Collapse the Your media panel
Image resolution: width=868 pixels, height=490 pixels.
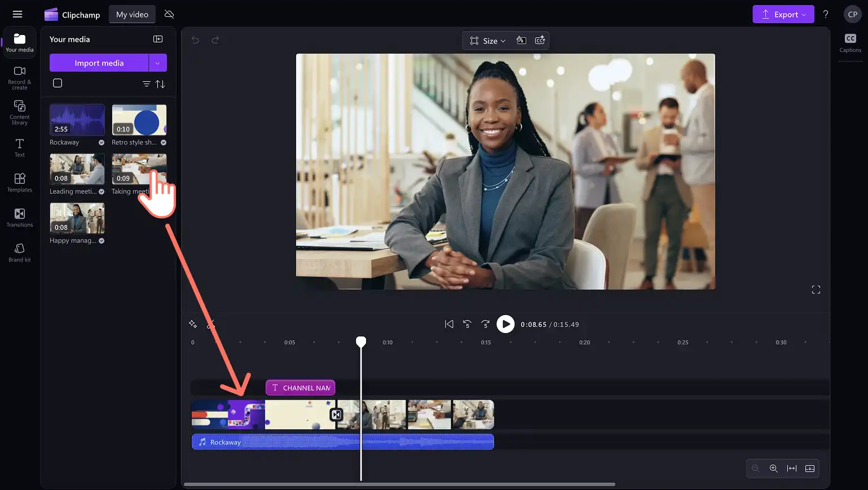click(x=158, y=39)
